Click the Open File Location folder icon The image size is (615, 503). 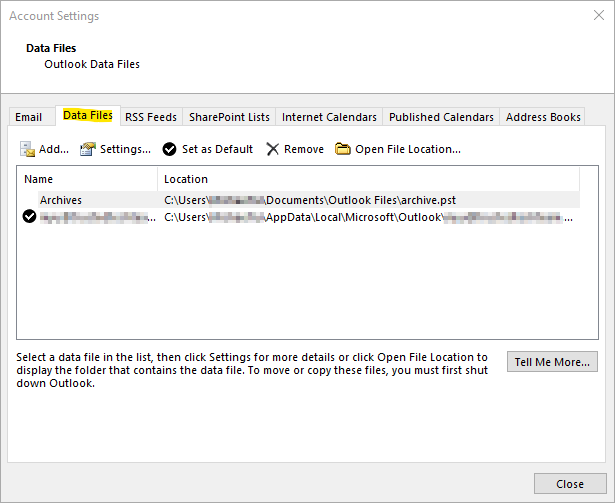(x=342, y=149)
